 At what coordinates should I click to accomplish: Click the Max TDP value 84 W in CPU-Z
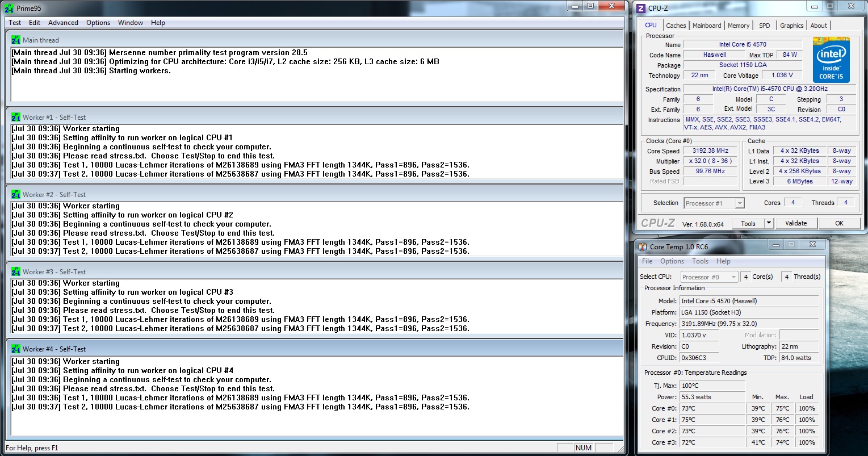click(x=790, y=55)
